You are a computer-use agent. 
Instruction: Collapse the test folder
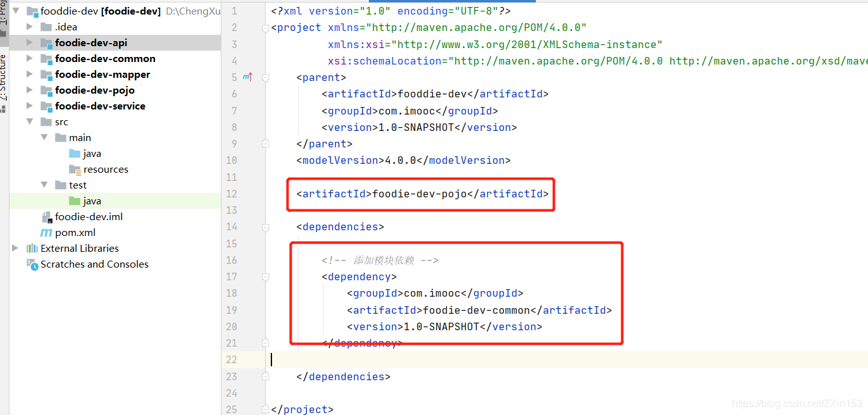[x=44, y=185]
